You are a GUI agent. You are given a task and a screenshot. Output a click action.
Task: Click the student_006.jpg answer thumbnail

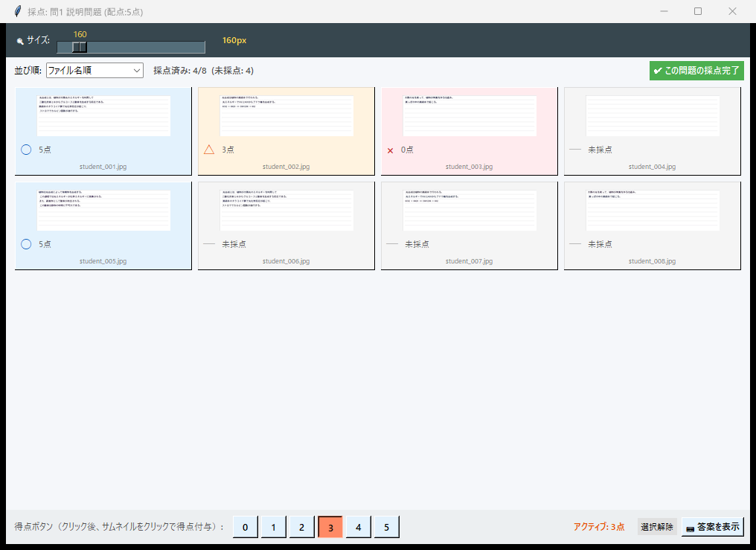coord(286,211)
